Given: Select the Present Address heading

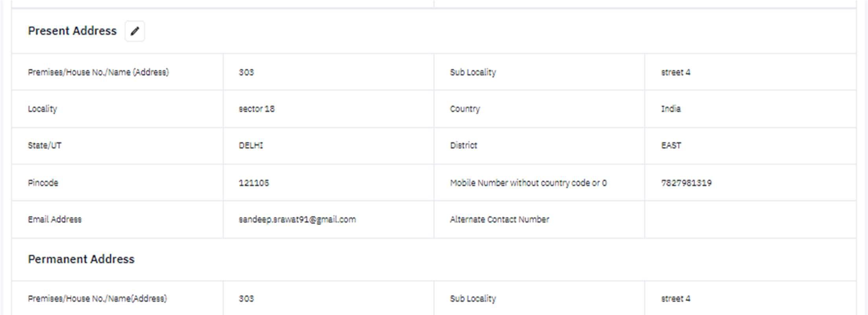Looking at the screenshot, I should (x=72, y=31).
